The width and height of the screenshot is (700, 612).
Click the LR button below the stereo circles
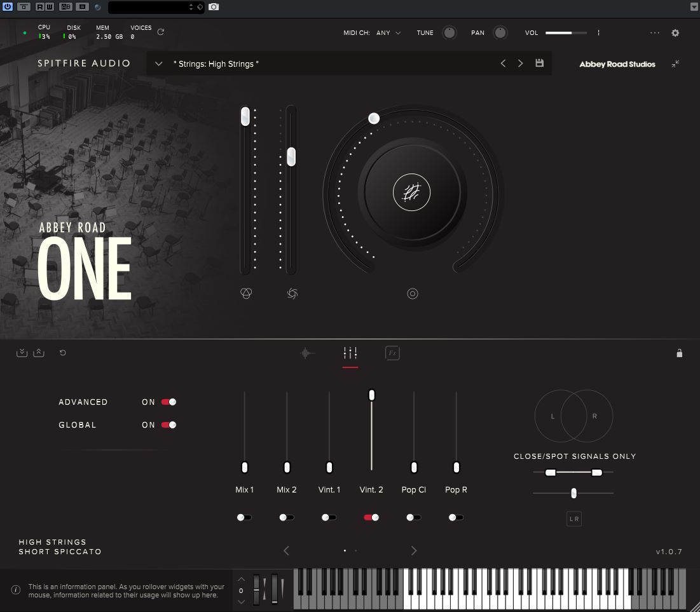(x=573, y=519)
